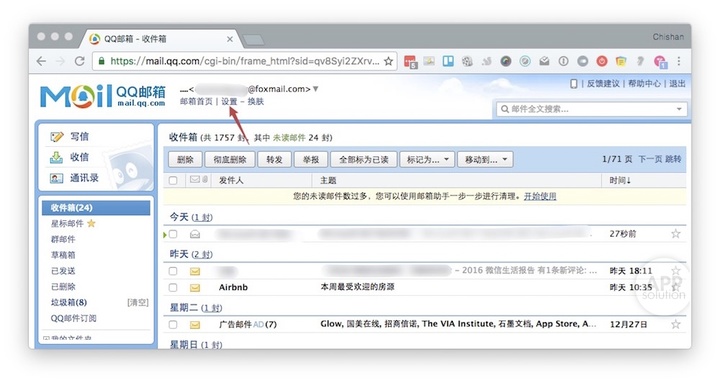Viewport: 720px width, 383px height.
Task: Click the browser URL address bar
Action: (244, 61)
